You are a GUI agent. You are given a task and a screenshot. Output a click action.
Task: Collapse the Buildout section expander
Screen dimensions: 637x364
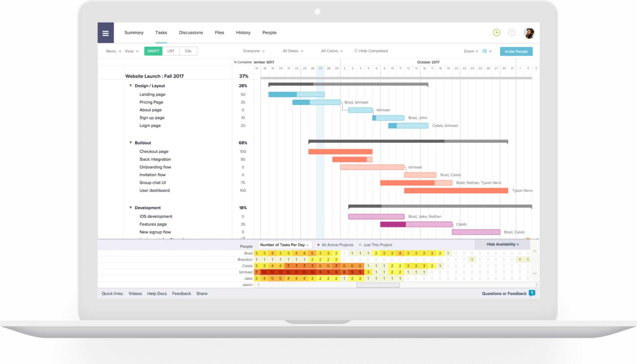pyautogui.click(x=131, y=143)
